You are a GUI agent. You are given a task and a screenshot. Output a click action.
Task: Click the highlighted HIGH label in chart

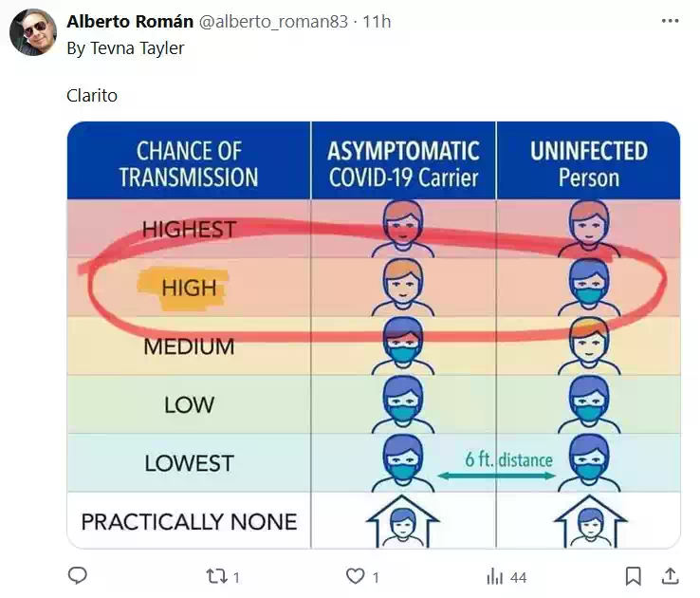tap(188, 288)
